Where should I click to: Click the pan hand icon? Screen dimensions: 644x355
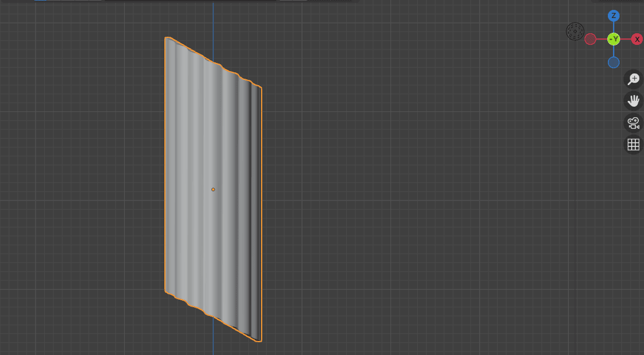(633, 101)
